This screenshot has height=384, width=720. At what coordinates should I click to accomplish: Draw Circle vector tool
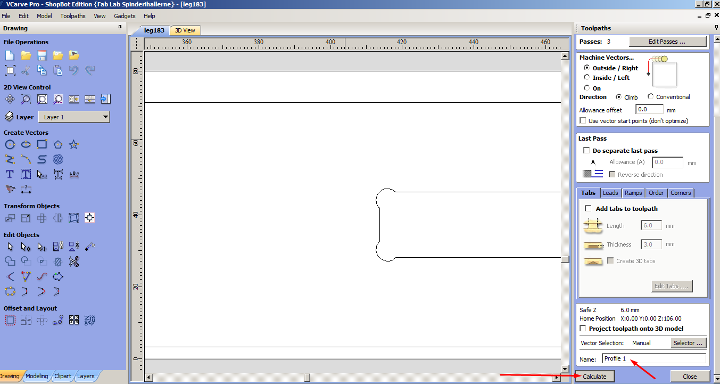10,145
